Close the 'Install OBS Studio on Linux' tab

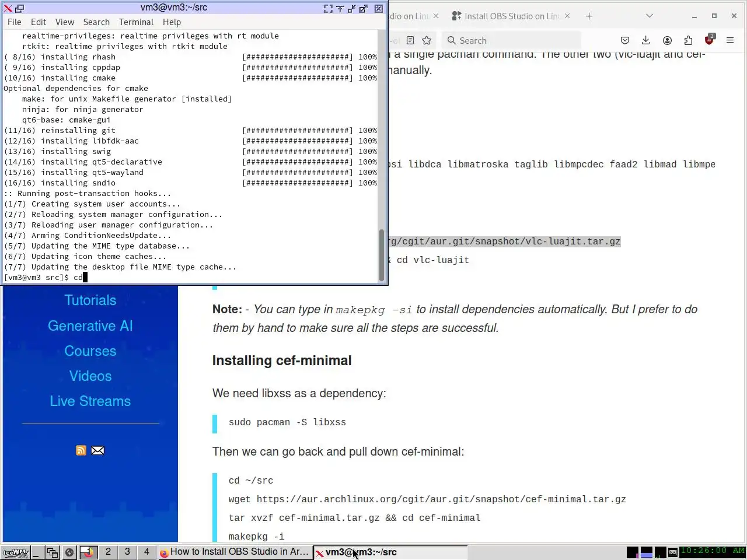[x=567, y=16]
